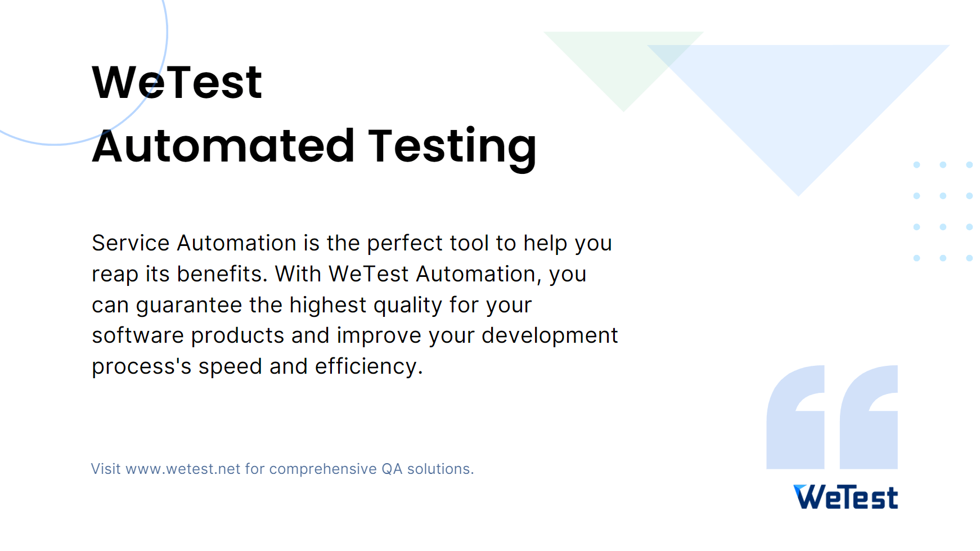Click the text 'With WeTest Automation, you'
Image resolution: width=980 pixels, height=551 pixels.
pyautogui.click(x=430, y=274)
